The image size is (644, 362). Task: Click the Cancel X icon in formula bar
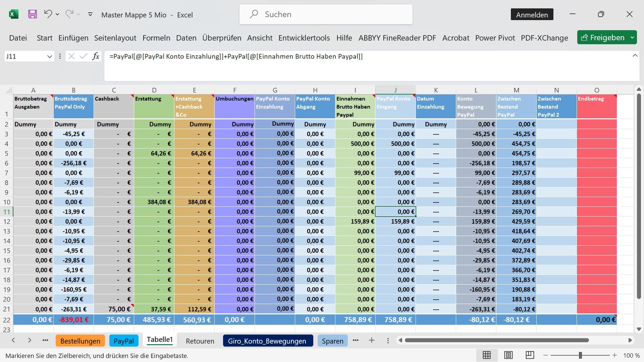pos(71,56)
